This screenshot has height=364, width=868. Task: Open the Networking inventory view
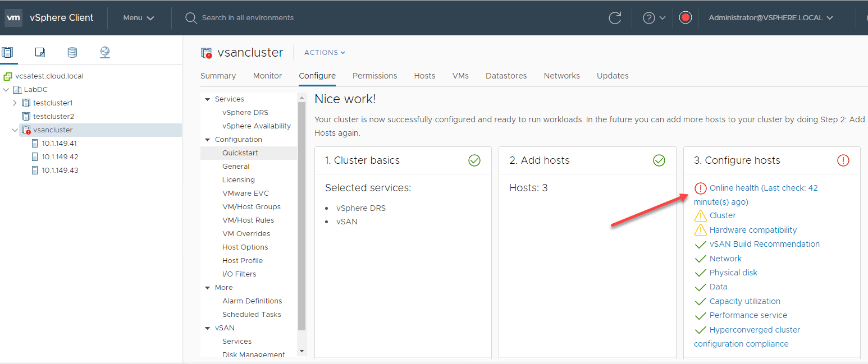(105, 52)
